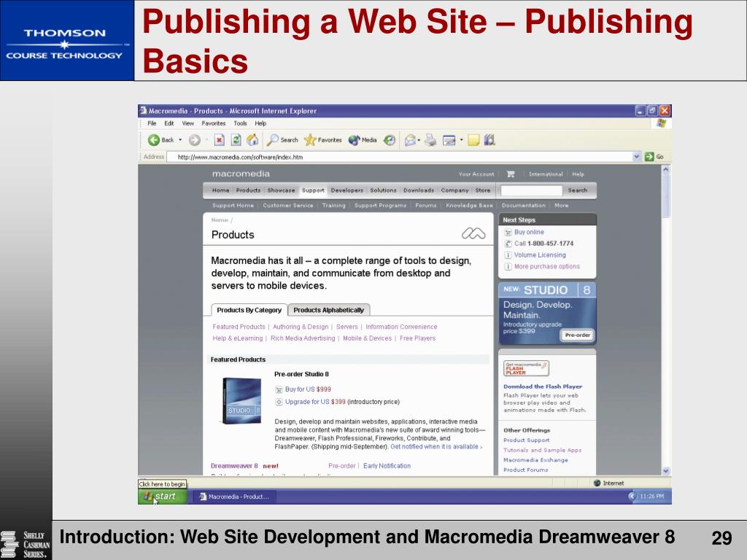Click Get notified when it is available
747x560 pixels.
(436, 447)
